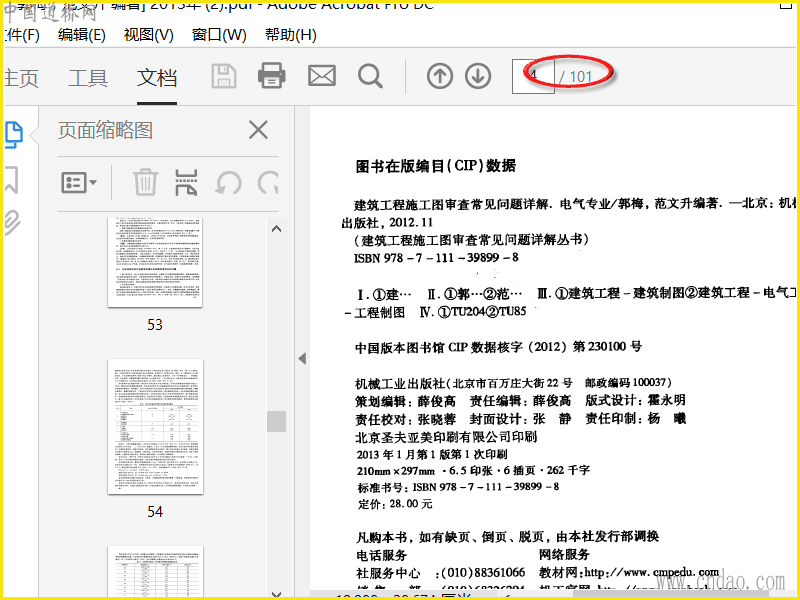The image size is (800, 600).
Task: Switch to the 文档 tab
Action: click(x=157, y=78)
